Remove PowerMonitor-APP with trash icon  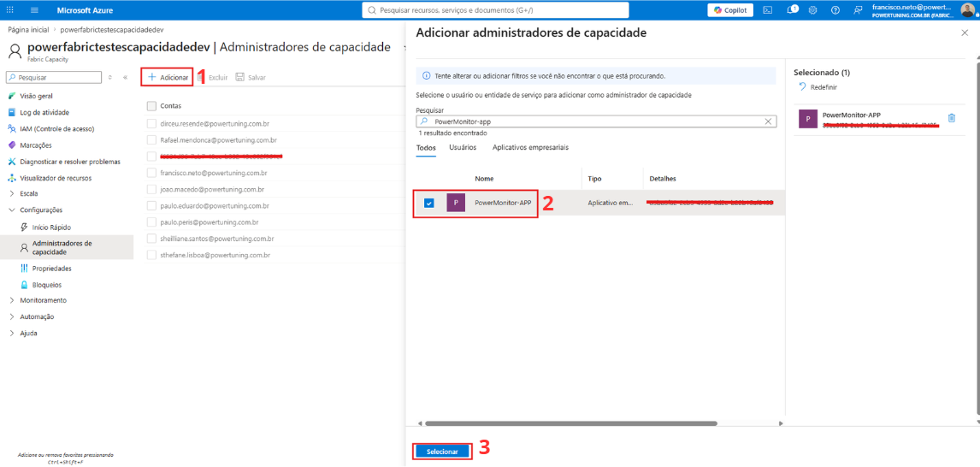(951, 117)
